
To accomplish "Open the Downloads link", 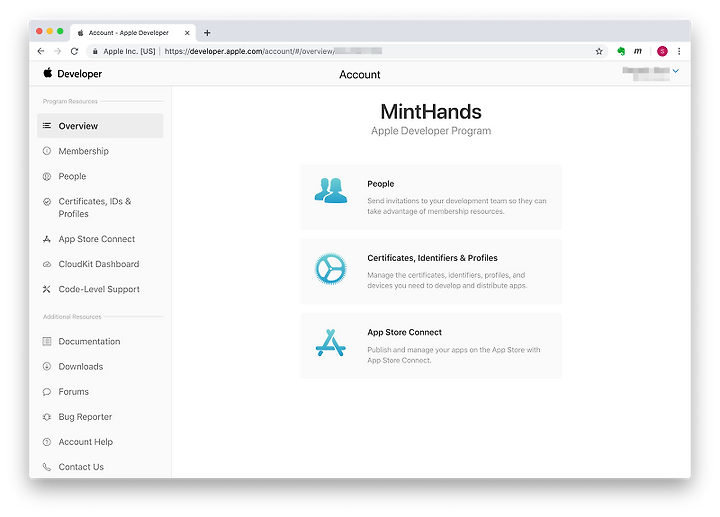I will 81,366.
